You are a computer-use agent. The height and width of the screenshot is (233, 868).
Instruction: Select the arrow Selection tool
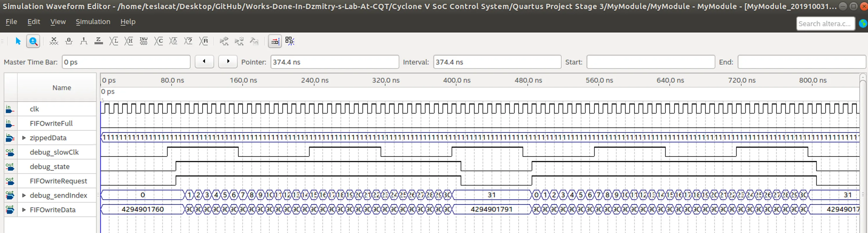[x=18, y=41]
